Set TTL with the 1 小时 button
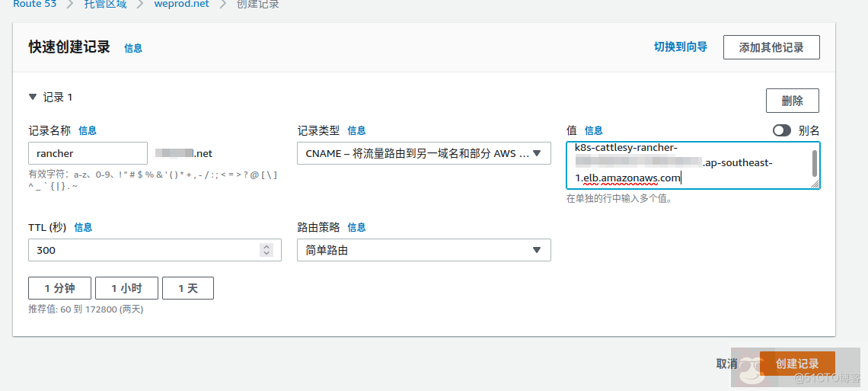 point(126,288)
